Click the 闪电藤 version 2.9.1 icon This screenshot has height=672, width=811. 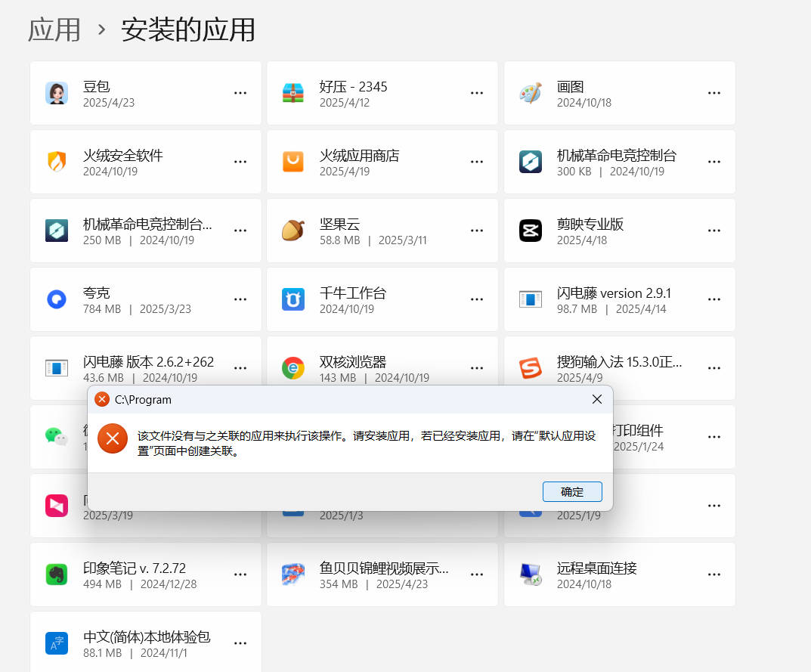coord(530,299)
